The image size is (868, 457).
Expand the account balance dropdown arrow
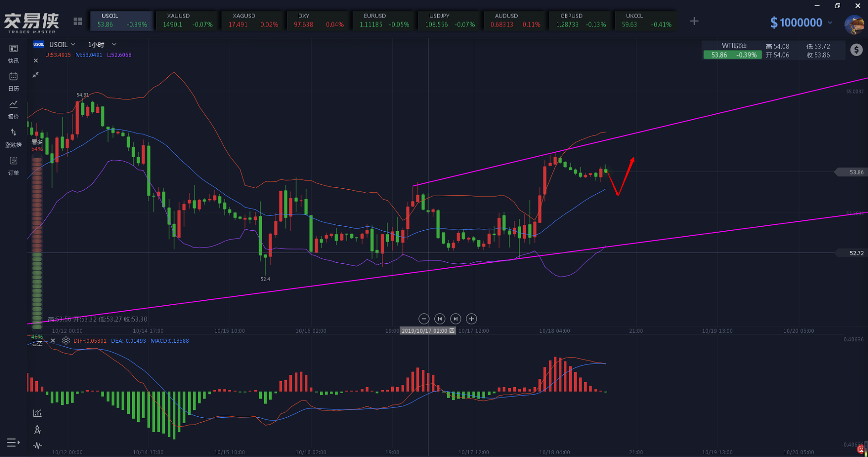pos(830,22)
